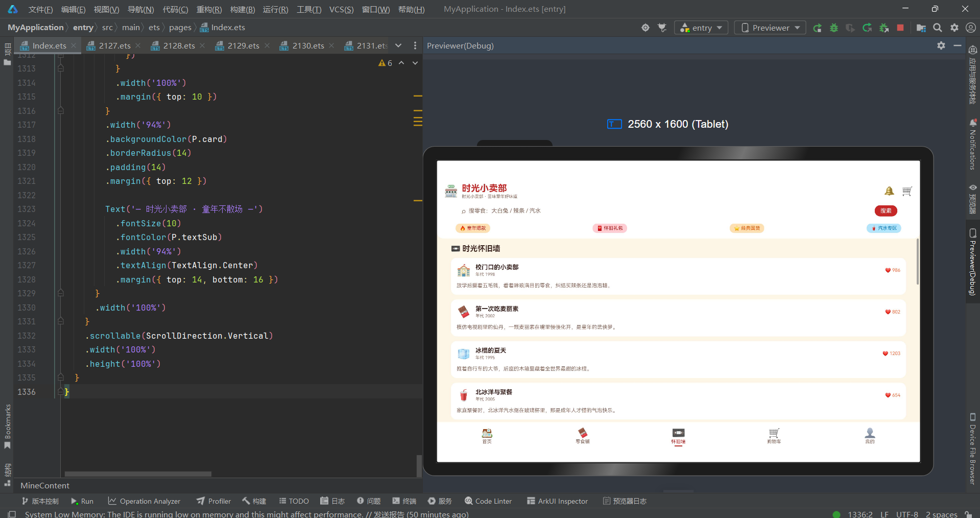Click the red Stop icon in toolbar

900,28
